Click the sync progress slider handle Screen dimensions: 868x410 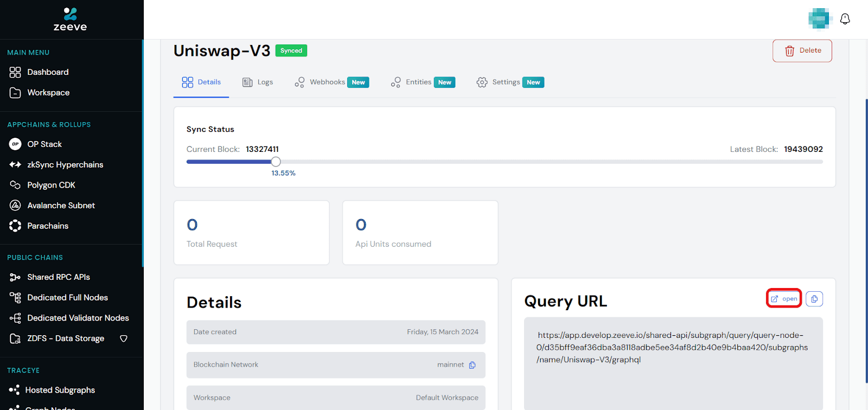(x=276, y=162)
